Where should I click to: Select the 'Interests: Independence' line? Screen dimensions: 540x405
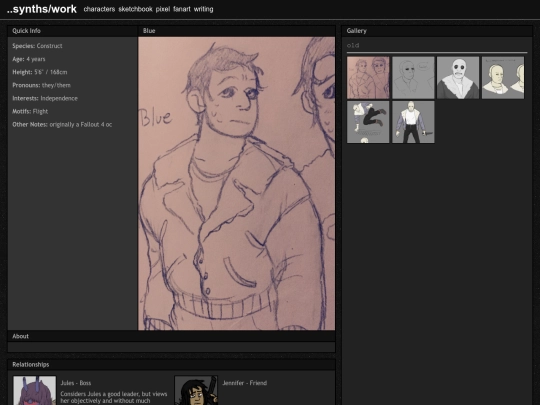[45, 98]
